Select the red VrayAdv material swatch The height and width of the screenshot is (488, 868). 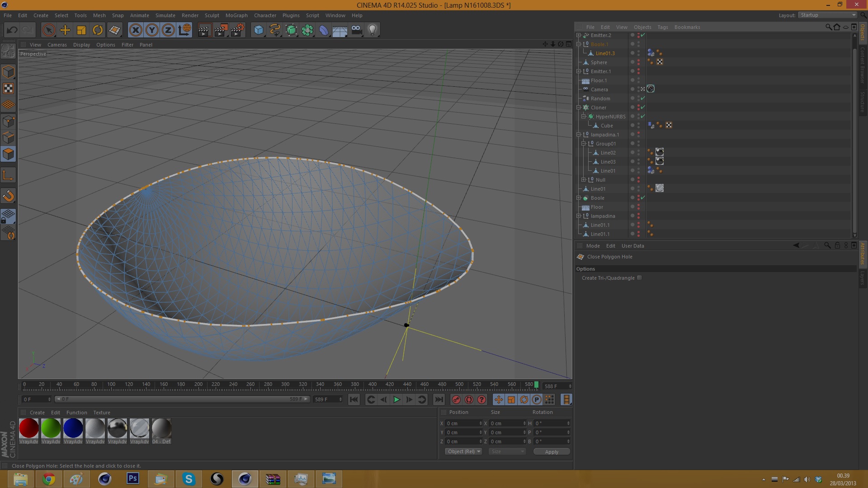[29, 428]
